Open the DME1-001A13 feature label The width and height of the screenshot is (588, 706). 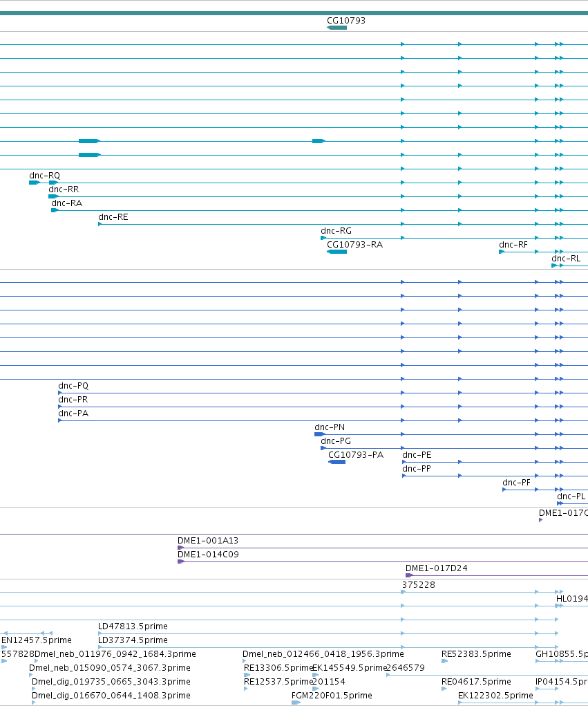[x=208, y=541]
